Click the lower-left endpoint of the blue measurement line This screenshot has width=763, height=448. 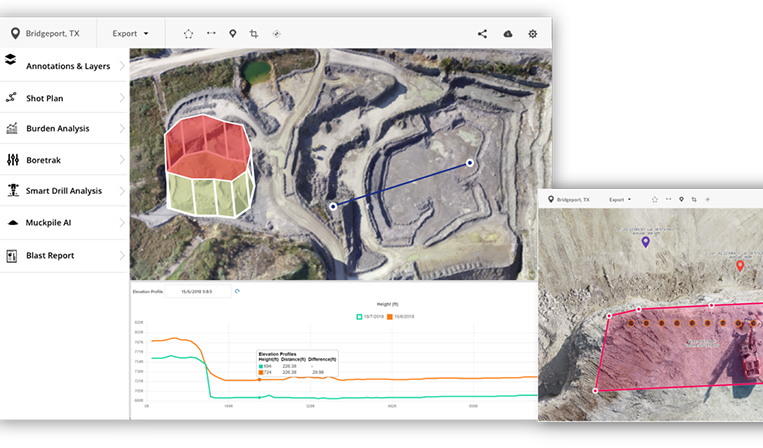333,206
